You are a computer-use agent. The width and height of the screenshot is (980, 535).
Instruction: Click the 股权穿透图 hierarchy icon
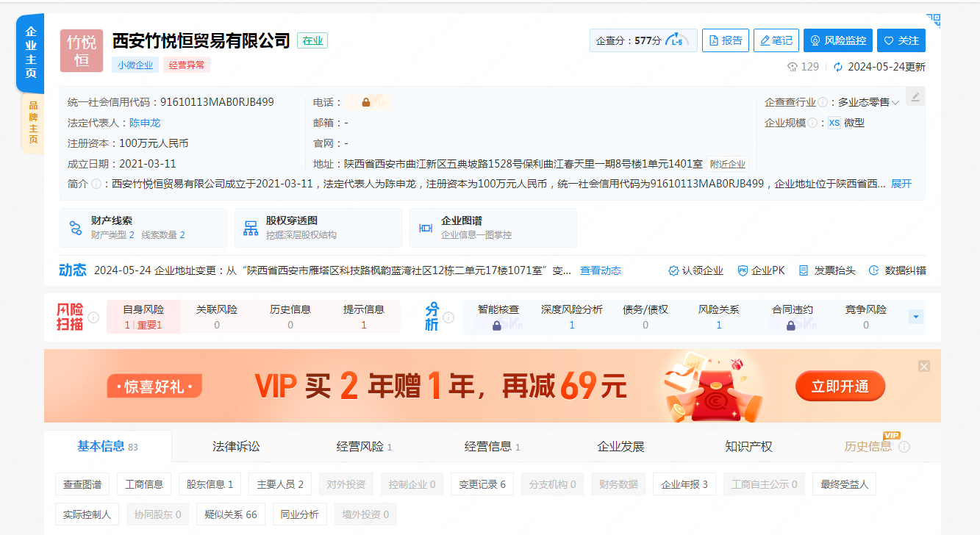pos(251,228)
